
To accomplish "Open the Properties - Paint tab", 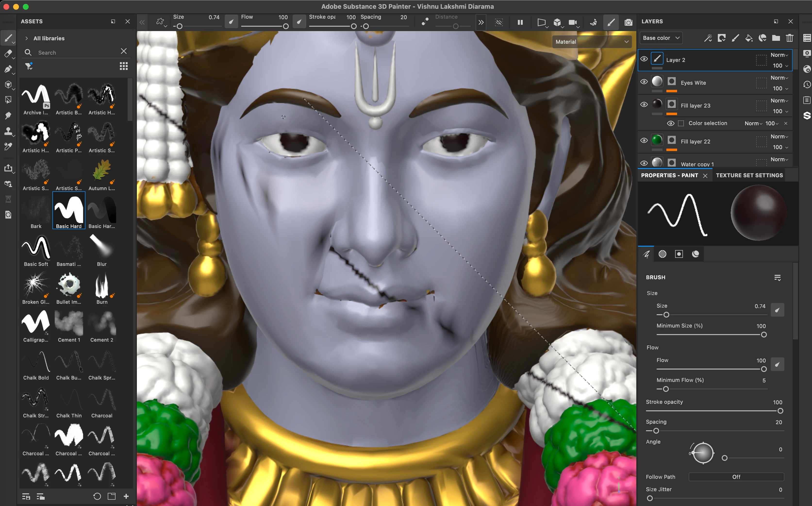I will pyautogui.click(x=669, y=175).
